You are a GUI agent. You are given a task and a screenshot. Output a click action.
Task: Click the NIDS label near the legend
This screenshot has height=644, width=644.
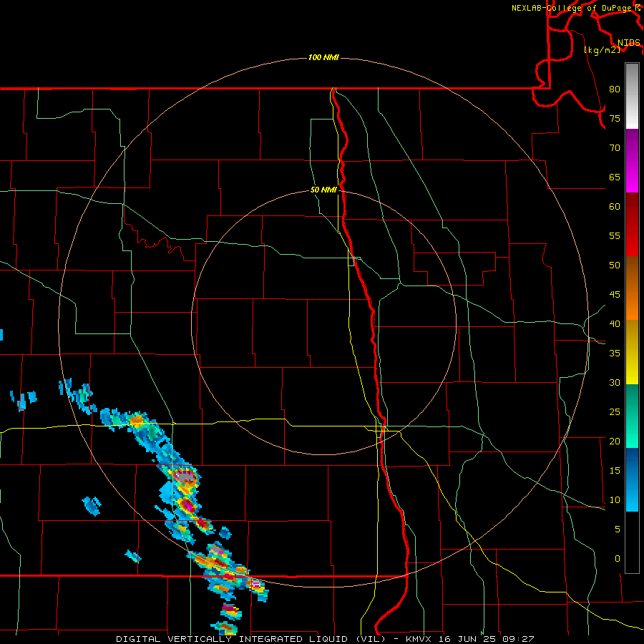click(628, 42)
